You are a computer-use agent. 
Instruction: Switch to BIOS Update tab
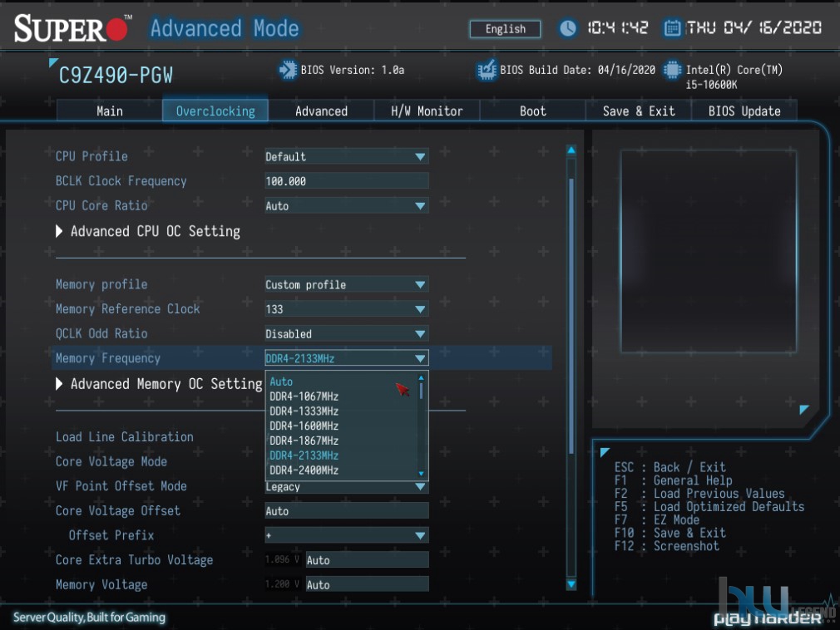point(744,111)
